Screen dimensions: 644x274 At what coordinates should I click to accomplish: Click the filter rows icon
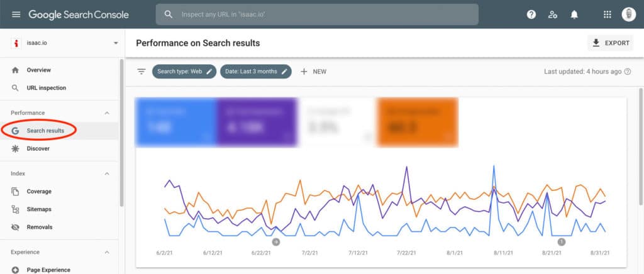[x=142, y=72]
